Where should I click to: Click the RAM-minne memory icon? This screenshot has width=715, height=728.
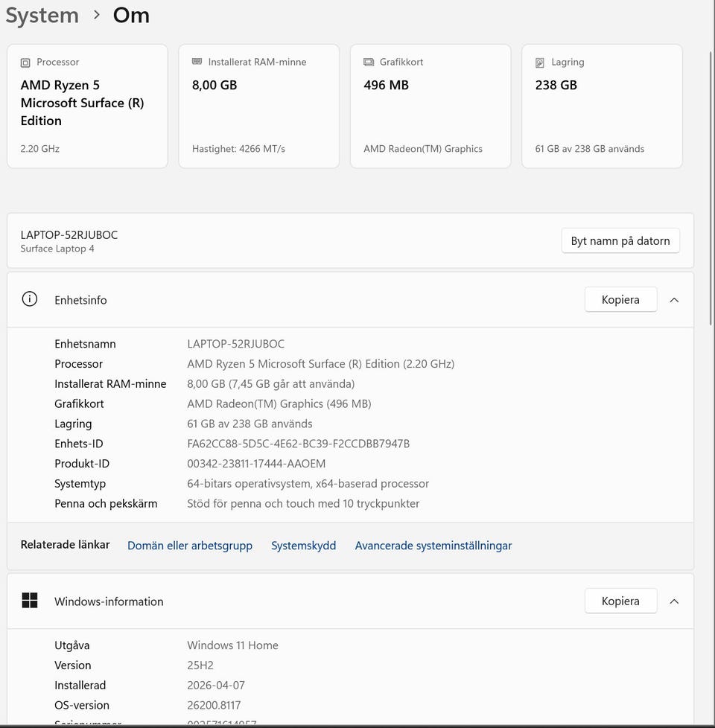tap(197, 62)
